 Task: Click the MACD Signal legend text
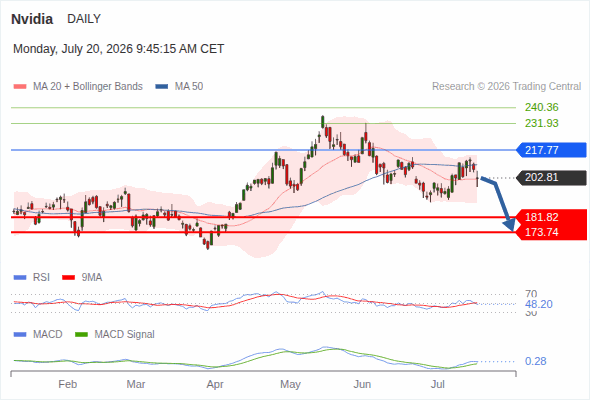(x=125, y=335)
